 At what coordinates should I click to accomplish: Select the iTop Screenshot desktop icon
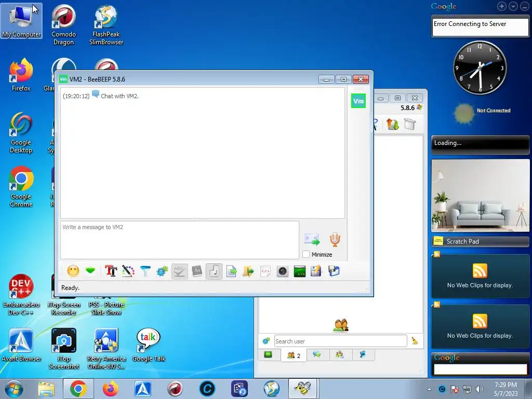pos(64,349)
